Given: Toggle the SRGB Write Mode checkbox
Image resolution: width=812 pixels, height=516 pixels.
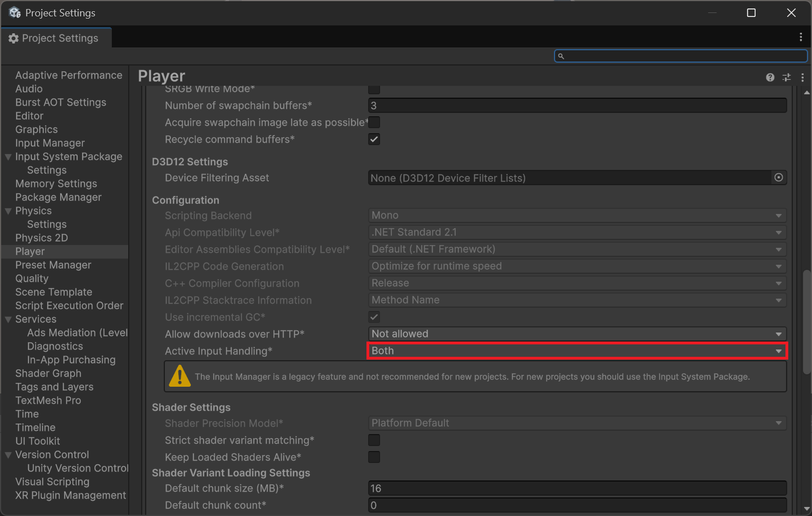Looking at the screenshot, I should point(374,89).
